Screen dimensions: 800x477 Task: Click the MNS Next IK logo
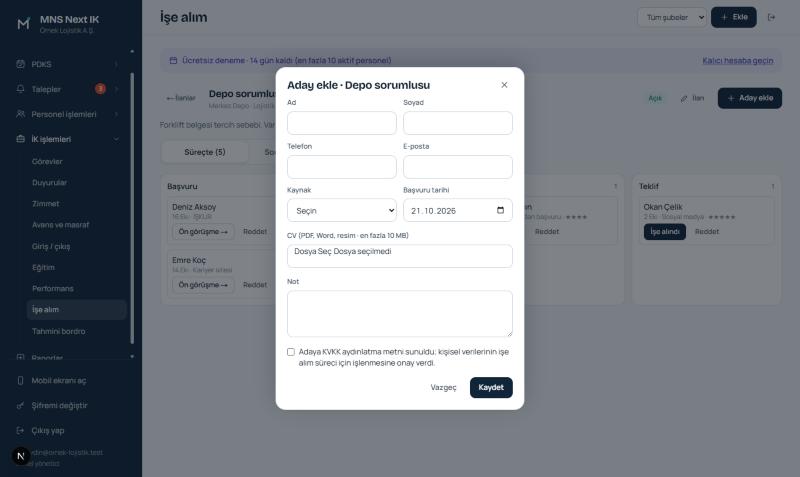click(x=23, y=24)
